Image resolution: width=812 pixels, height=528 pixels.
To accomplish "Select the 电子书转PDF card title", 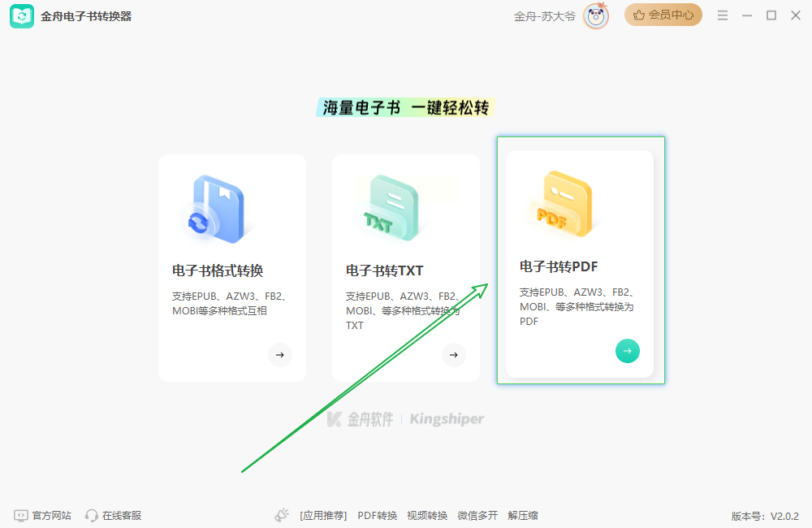I will click(559, 266).
